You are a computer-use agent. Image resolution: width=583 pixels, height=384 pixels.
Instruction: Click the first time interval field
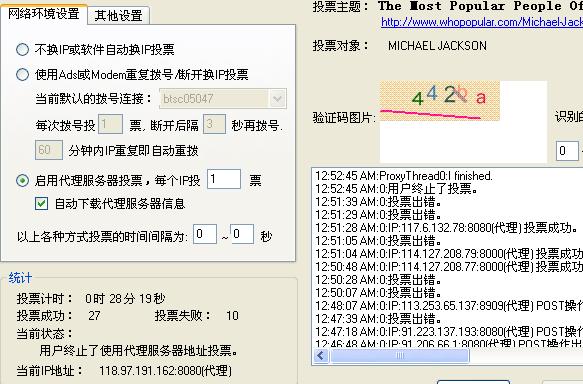coord(205,234)
